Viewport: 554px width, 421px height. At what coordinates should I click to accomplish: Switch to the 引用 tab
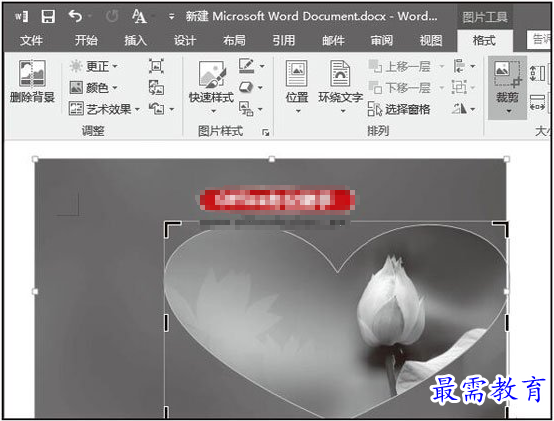click(284, 41)
